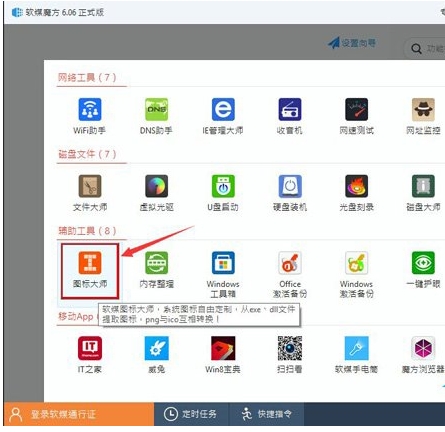This screenshot has height=432, width=445.
Task: Launch Office 激活备份
Action: [290, 275]
